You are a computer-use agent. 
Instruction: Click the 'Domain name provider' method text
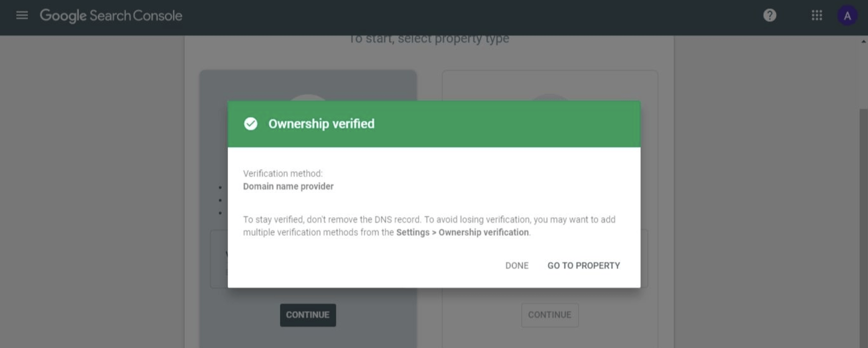[x=288, y=186]
